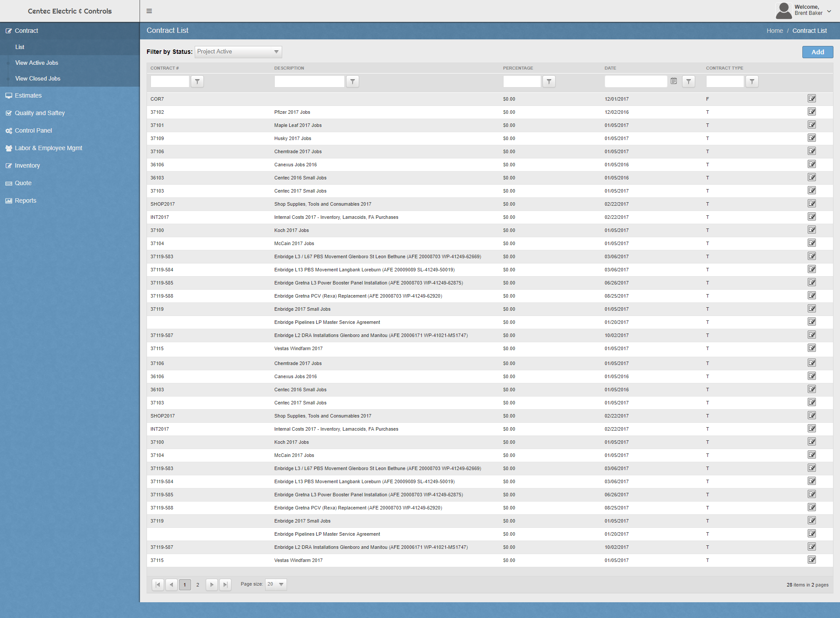The height and width of the screenshot is (618, 840).
Task: Click '28 items in 2 pages' status
Action: pyautogui.click(x=807, y=585)
